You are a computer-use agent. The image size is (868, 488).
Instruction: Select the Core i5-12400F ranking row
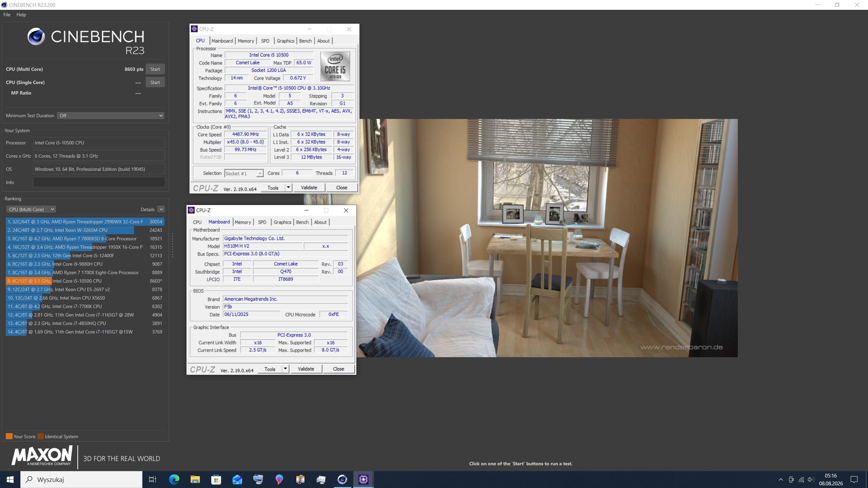(x=85, y=256)
